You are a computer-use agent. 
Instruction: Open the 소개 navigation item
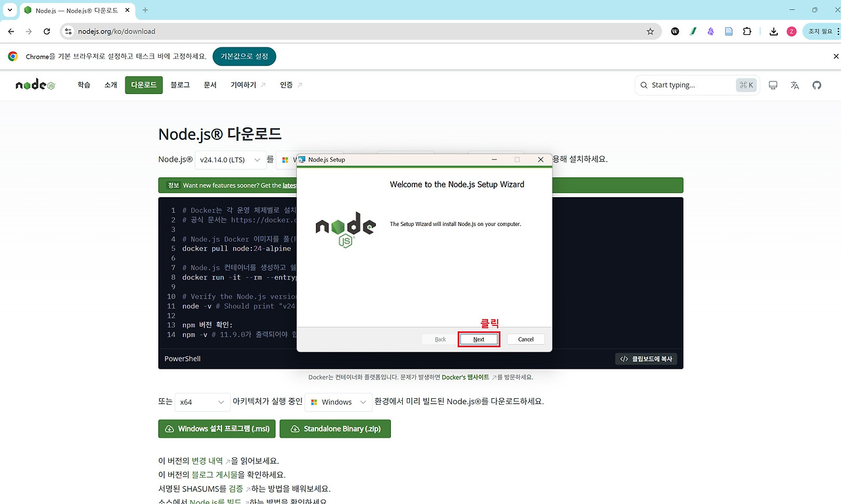click(110, 85)
